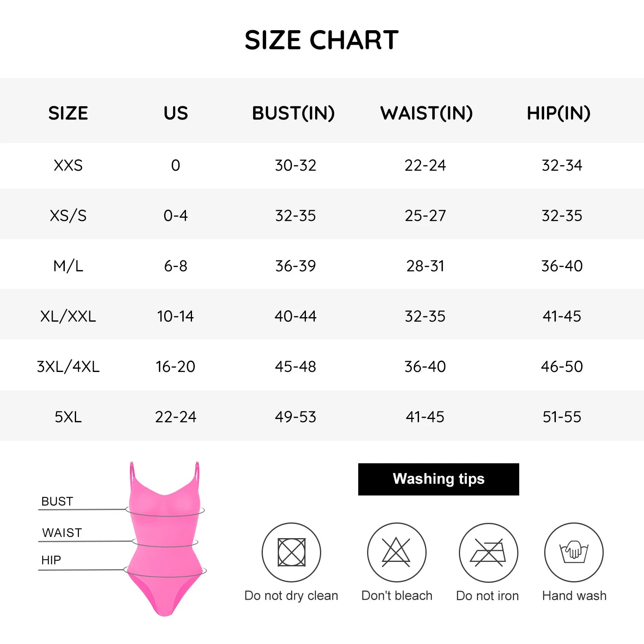Viewport: 644px width, 644px height.
Task: Click the Hand wash text label
Action: (574, 596)
